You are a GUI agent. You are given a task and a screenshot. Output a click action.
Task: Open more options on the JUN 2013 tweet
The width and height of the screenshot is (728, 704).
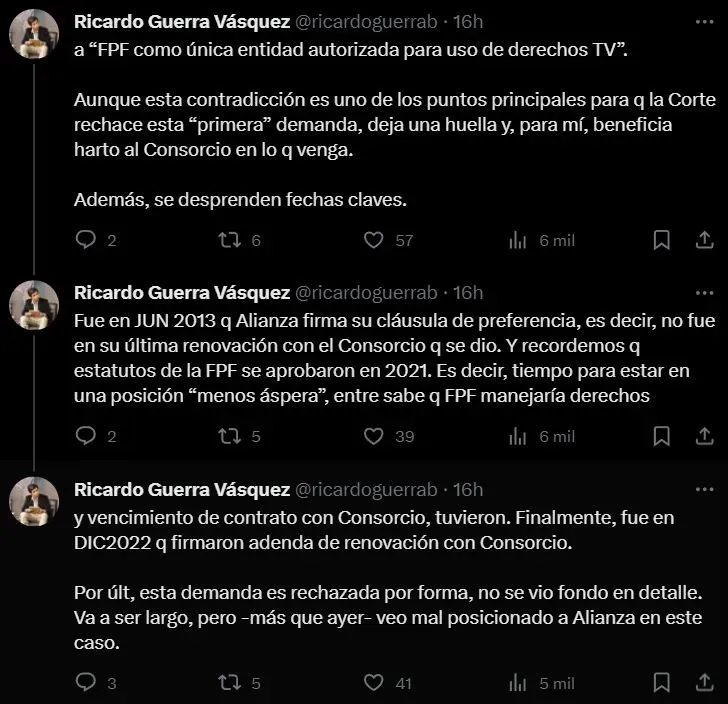(705, 293)
